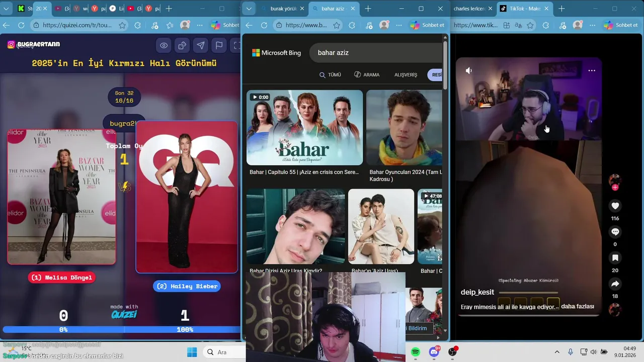Click 'Sohbet et' Copilot button in the Bing window
The height and width of the screenshot is (362, 644).
[428, 25]
